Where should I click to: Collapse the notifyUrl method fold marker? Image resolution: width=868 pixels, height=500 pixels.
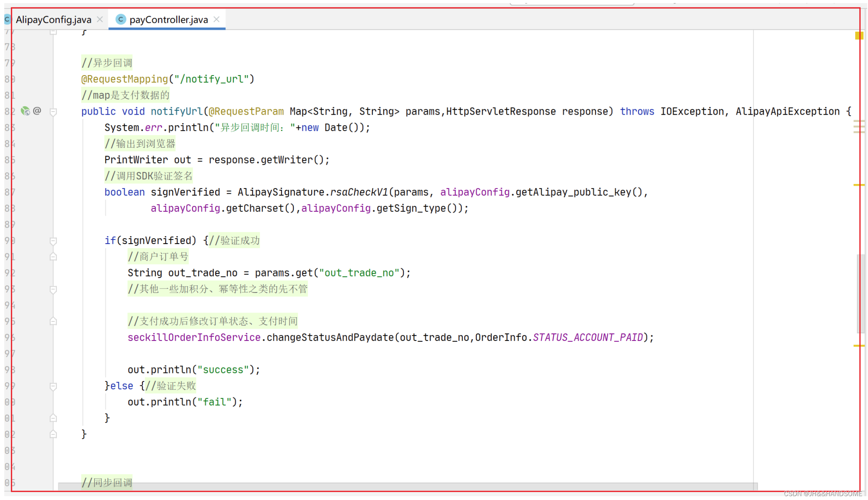53,112
